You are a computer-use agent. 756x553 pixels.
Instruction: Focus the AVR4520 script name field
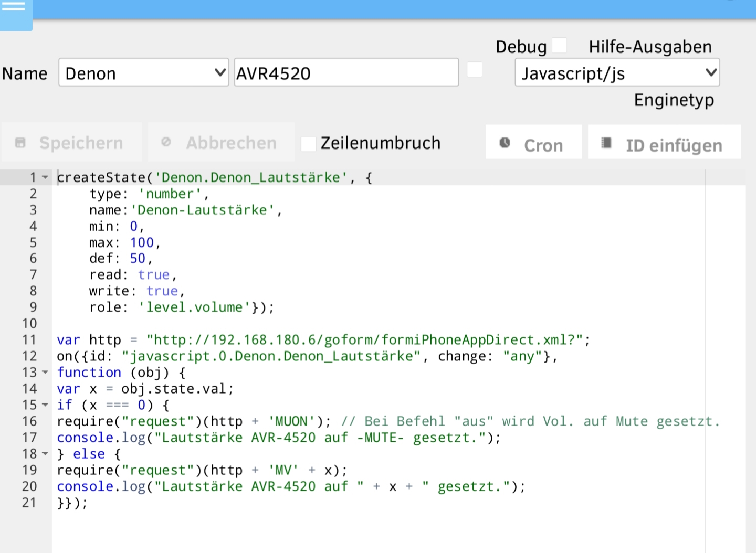click(346, 72)
